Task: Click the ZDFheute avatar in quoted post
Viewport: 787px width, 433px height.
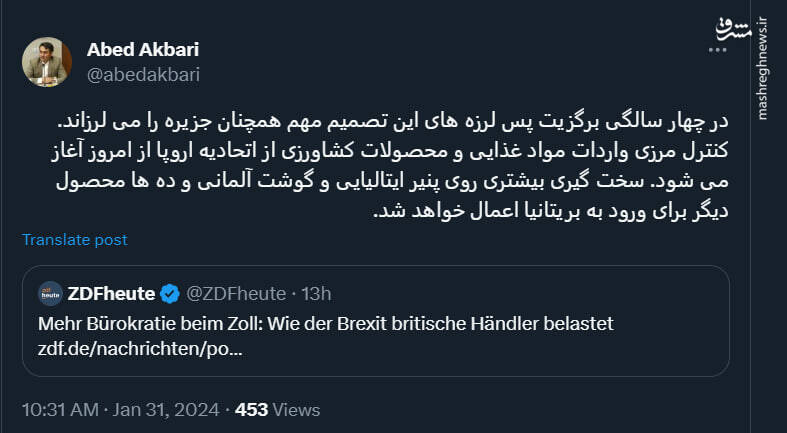Action: (51, 293)
